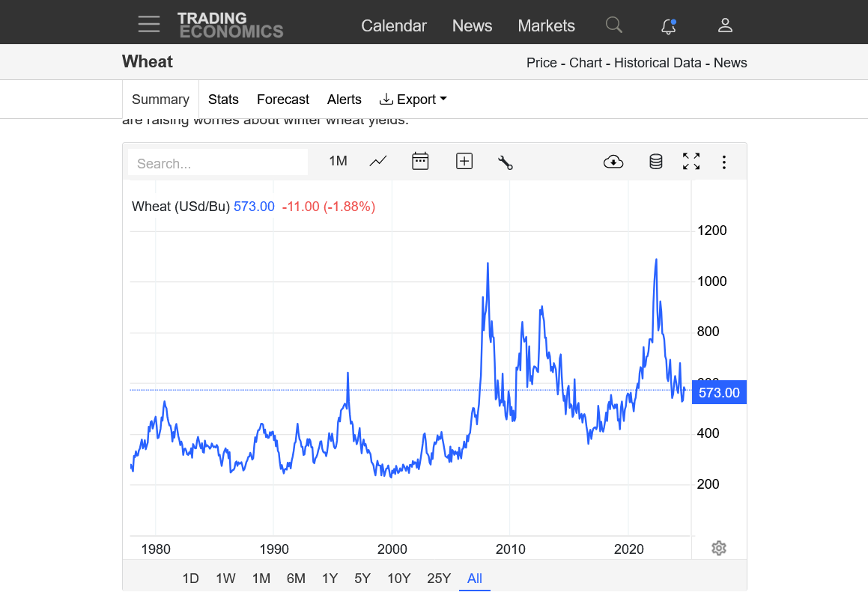This screenshot has width=868, height=604.
Task: Click the chart Search input field
Action: click(x=217, y=163)
